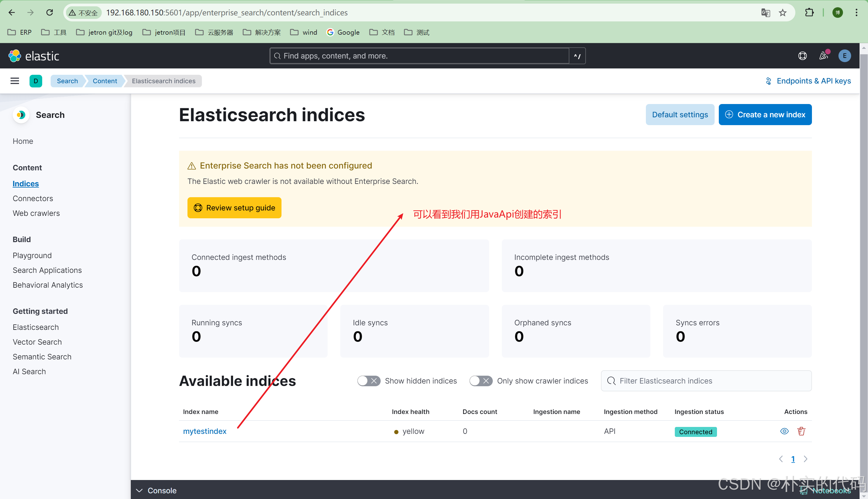View mytestindex with the eye icon

(785, 431)
